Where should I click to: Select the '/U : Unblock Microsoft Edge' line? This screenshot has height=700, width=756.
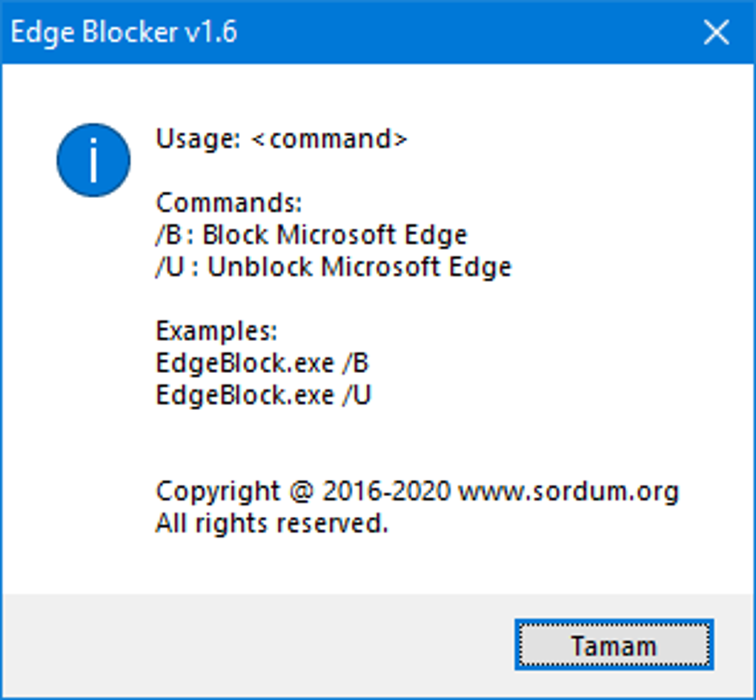click(334, 267)
